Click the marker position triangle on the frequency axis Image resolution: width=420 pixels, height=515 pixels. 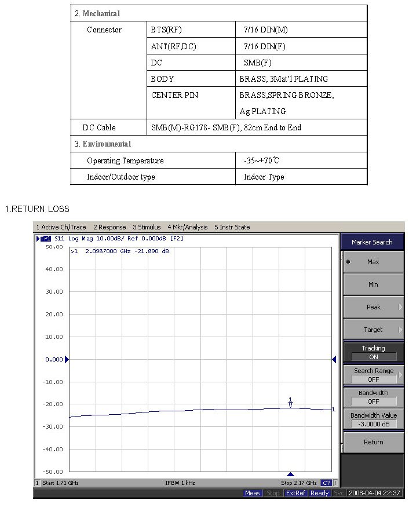click(290, 474)
